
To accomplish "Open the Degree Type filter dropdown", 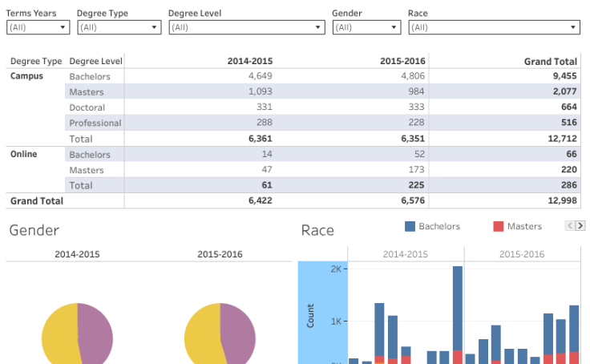I will pyautogui.click(x=119, y=27).
